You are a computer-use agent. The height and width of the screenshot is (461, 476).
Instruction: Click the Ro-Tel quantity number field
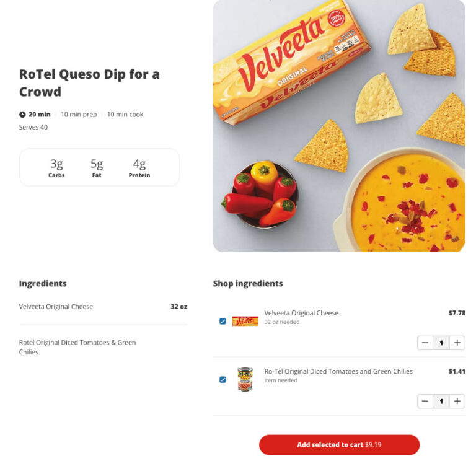click(441, 402)
